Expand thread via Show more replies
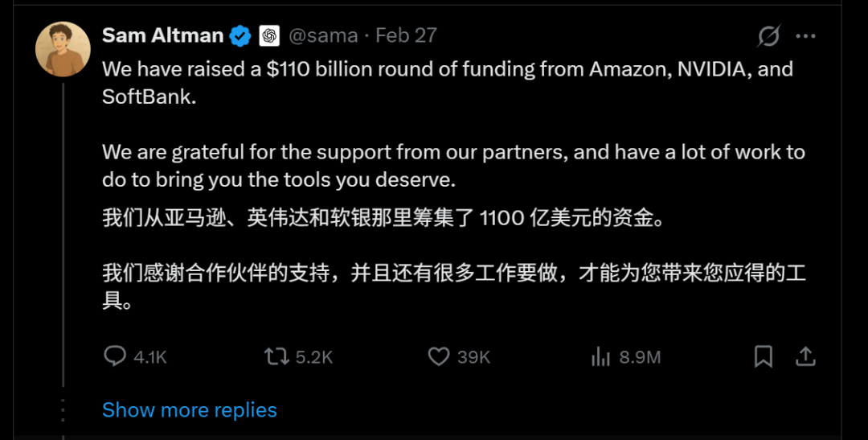This screenshot has height=440, width=868. point(190,409)
